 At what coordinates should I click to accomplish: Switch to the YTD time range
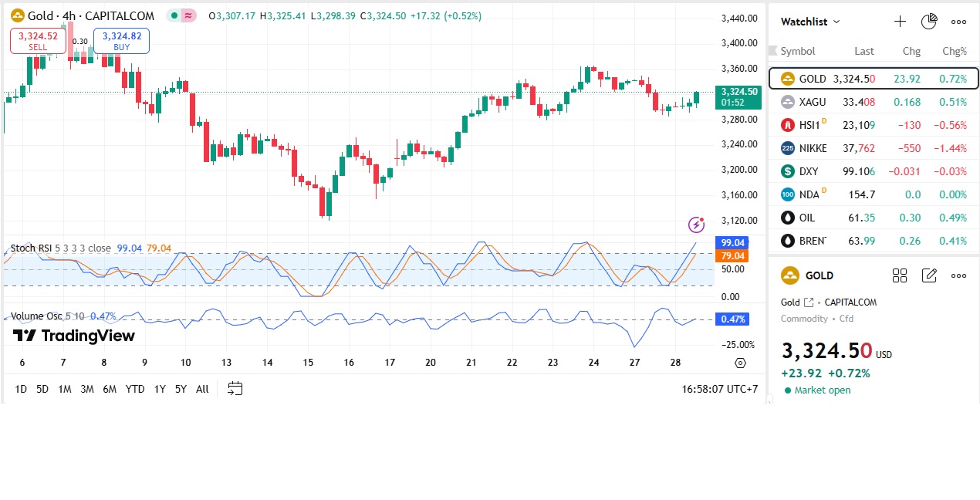(x=135, y=389)
